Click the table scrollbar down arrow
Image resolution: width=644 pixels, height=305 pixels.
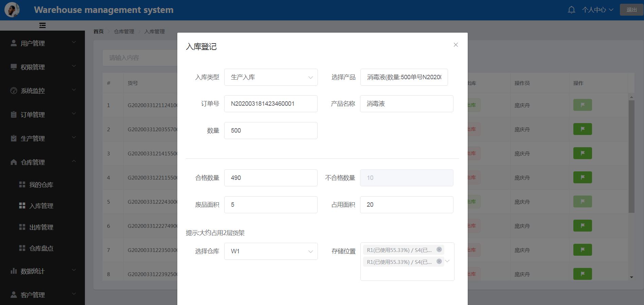(x=631, y=277)
